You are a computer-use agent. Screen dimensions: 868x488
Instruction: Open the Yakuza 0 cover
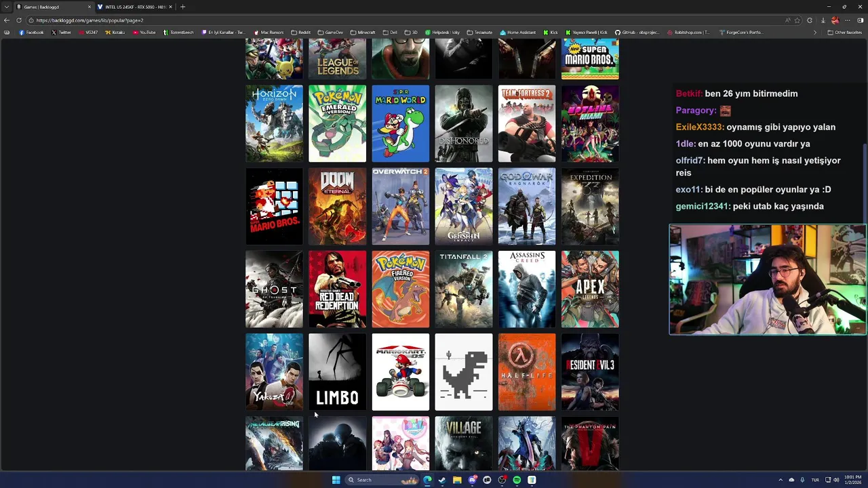[274, 372]
